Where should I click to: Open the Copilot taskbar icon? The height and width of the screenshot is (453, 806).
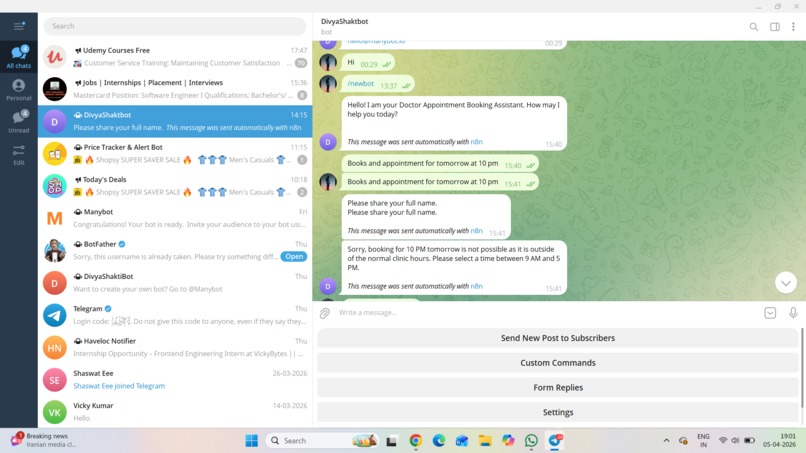click(x=508, y=441)
